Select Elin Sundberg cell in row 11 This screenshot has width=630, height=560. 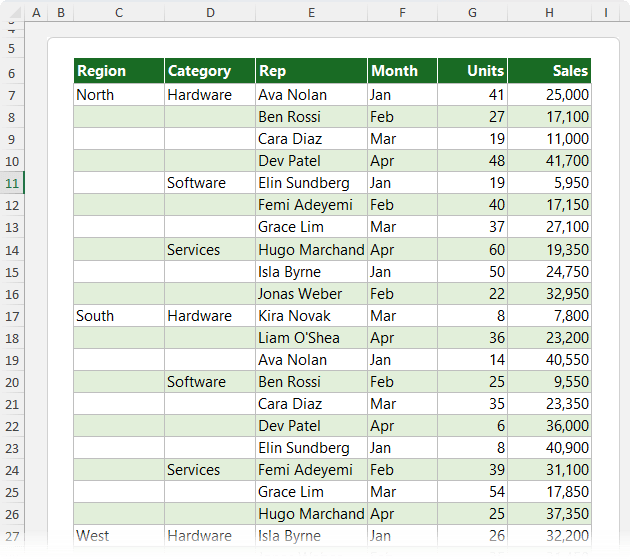[x=311, y=183]
